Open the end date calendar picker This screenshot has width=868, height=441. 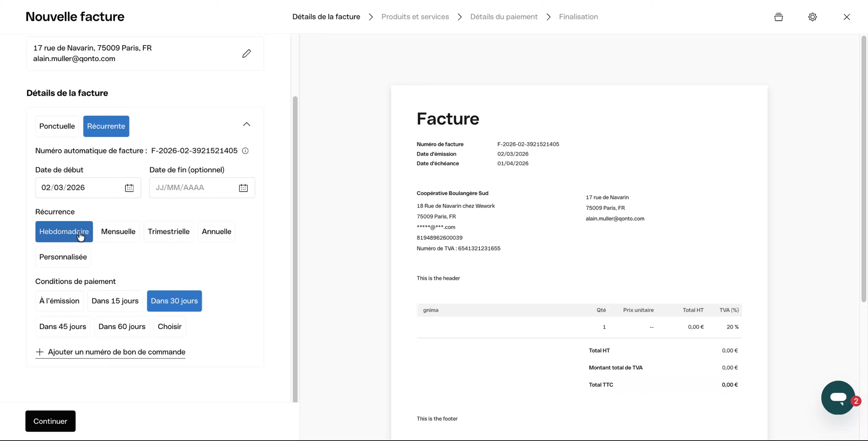(243, 188)
